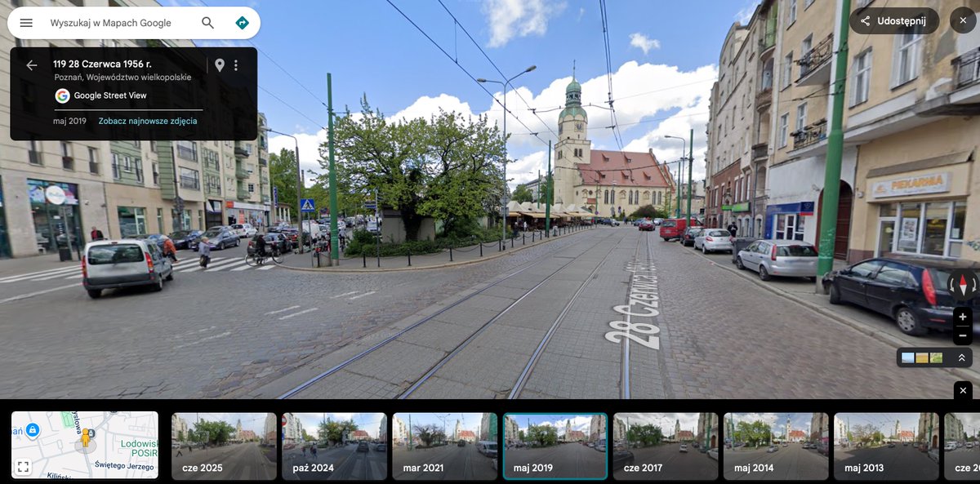This screenshot has height=484, width=980.
Task: Open the hamburger main menu
Action: coord(26,23)
